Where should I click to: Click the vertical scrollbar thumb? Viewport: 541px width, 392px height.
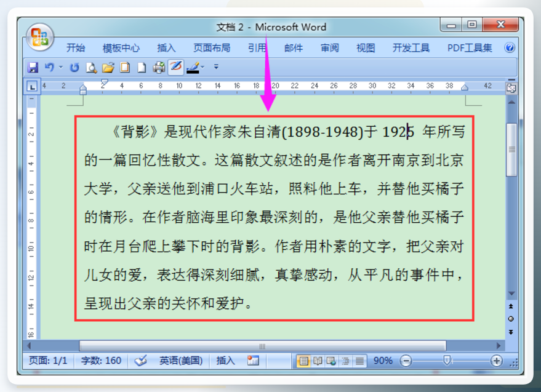[x=511, y=150]
